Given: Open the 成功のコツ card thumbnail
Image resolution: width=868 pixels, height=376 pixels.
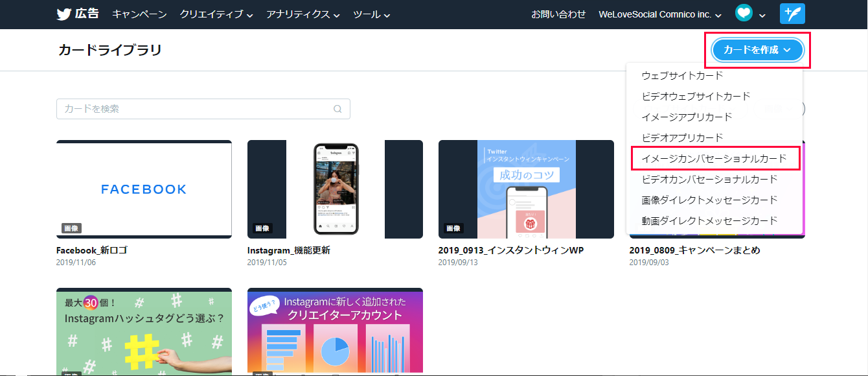Looking at the screenshot, I should pos(526,189).
